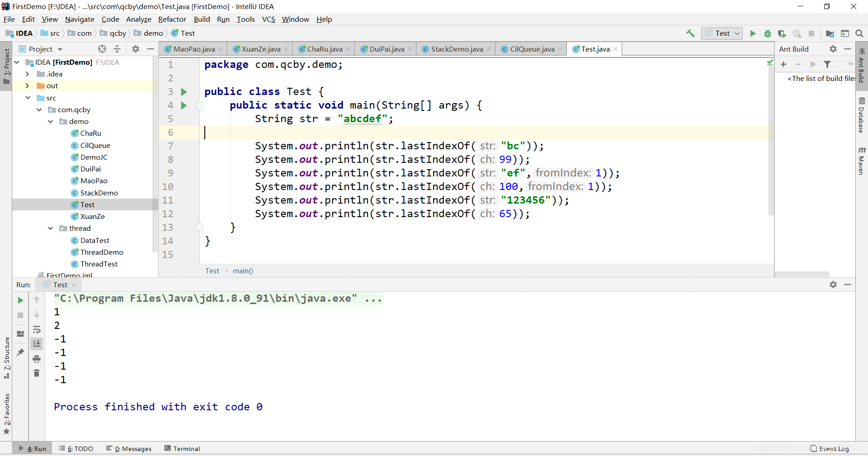The height and width of the screenshot is (456, 868).
Task: Click the disabled Stop icon in main toolbar
Action: pyautogui.click(x=811, y=33)
